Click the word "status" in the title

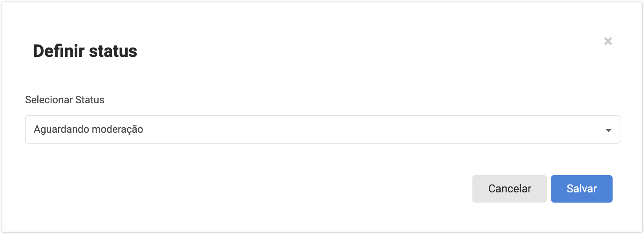(113, 51)
